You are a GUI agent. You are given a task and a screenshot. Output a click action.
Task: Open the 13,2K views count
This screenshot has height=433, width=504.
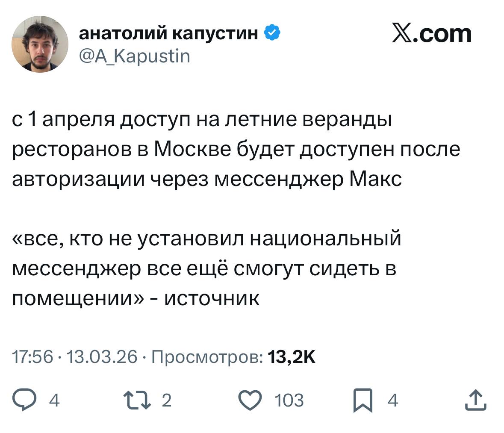tap(291, 356)
